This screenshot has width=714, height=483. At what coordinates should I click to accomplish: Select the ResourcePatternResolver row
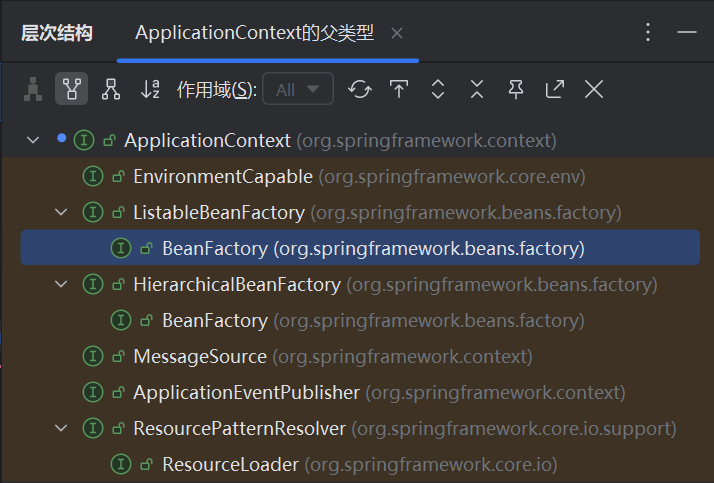pyautogui.click(x=360, y=428)
